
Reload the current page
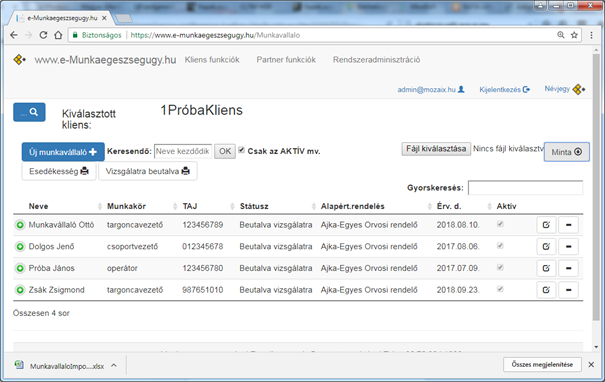[43, 35]
